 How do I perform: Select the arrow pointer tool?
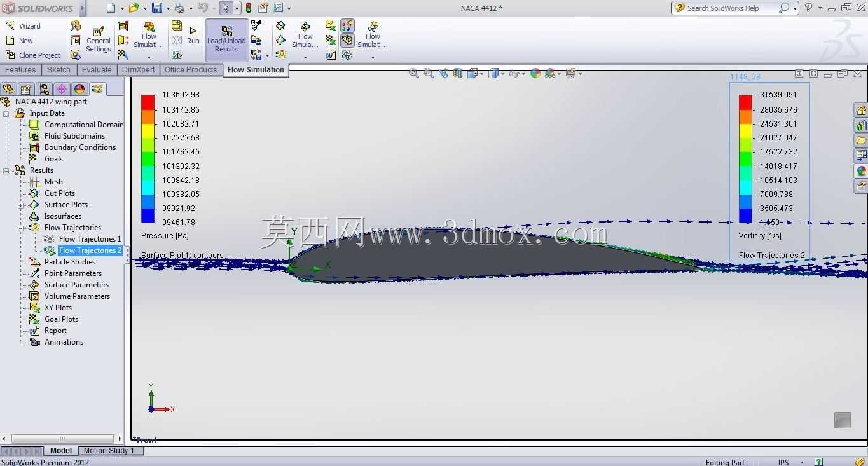click(x=225, y=8)
